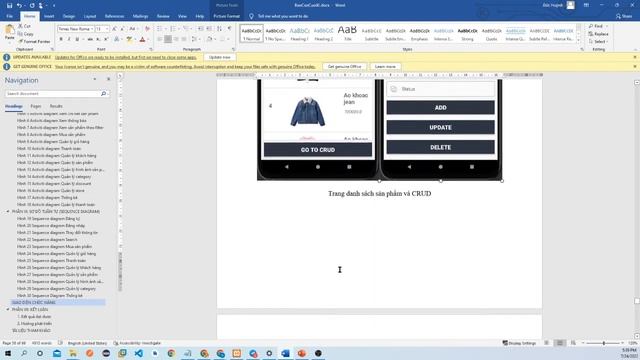Open the PowerPoint icon in taskbar
Screen dimensions: 640x360
tap(302, 353)
